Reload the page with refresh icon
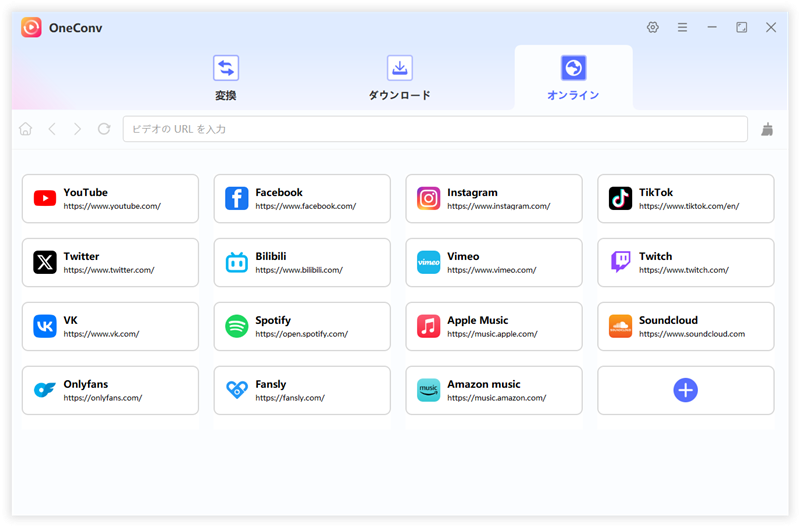Viewport: 800px width, 527px height. pyautogui.click(x=104, y=129)
